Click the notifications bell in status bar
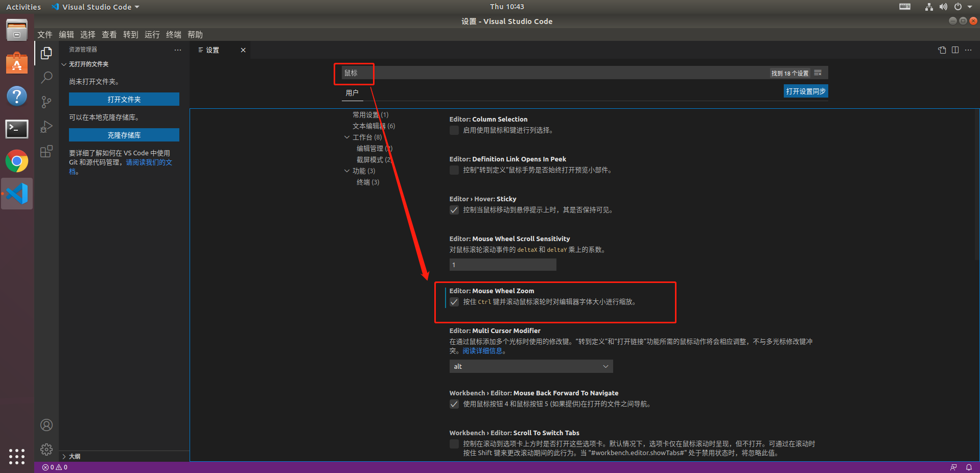The image size is (980, 473). point(969,467)
